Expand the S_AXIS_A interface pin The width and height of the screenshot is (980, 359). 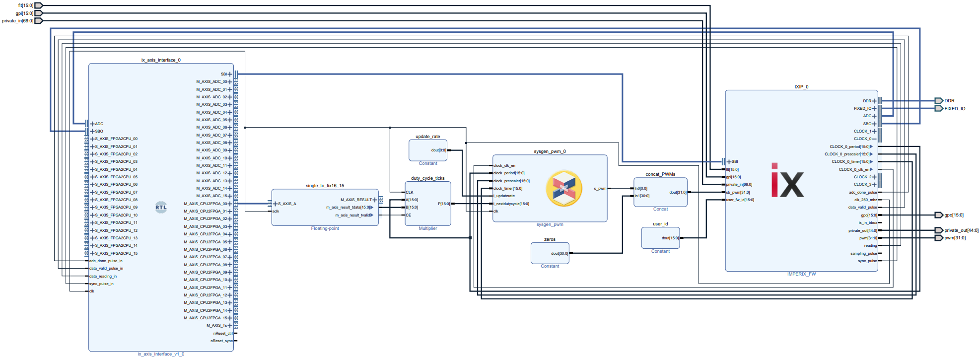click(276, 204)
